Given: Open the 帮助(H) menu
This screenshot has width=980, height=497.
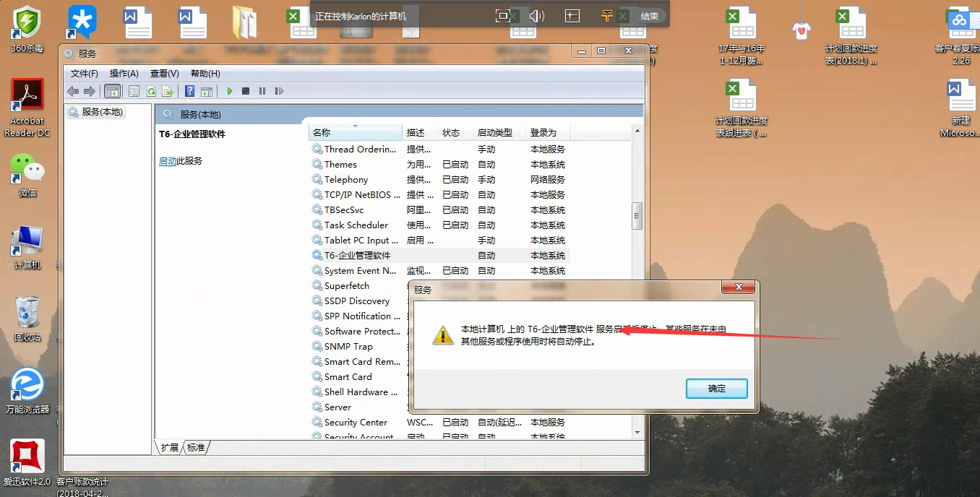Looking at the screenshot, I should [205, 74].
